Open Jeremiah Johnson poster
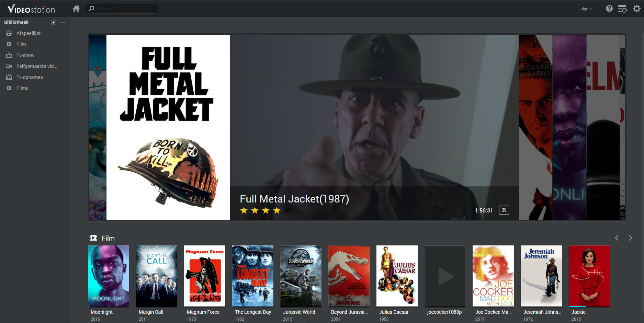644x323 pixels. (541, 276)
